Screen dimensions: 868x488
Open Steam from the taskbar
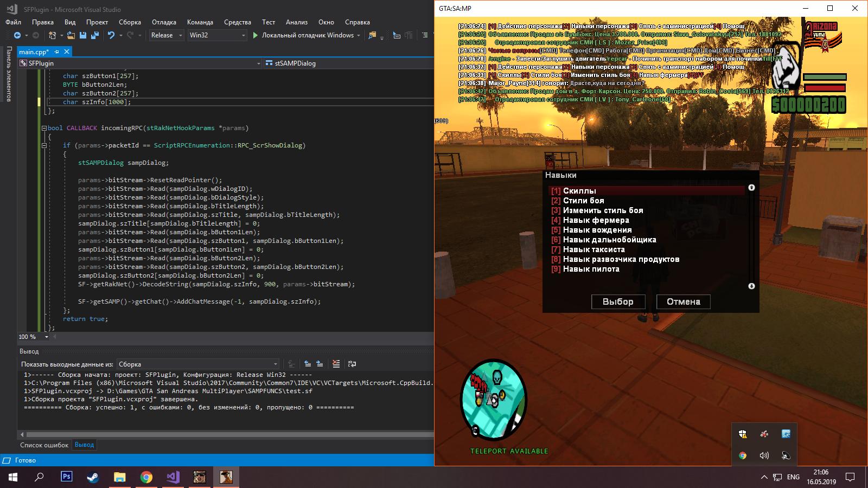[x=93, y=477]
